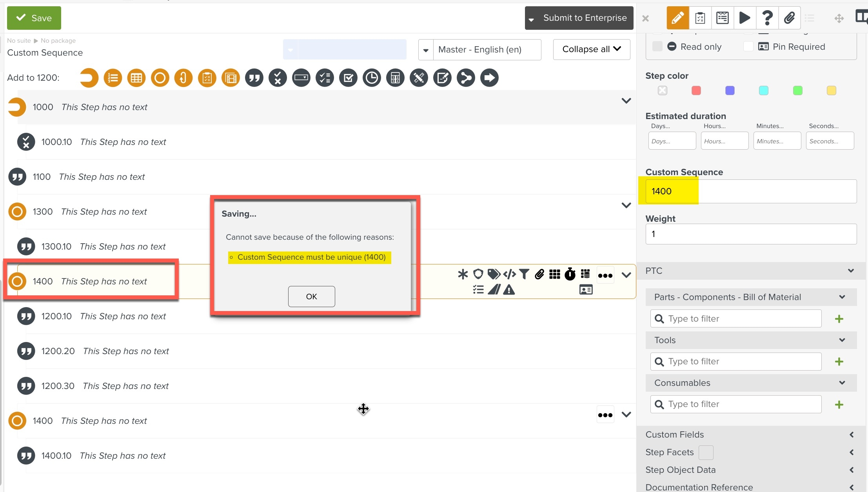Enable the Read only checkbox
Image resolution: width=868 pixels, height=492 pixels.
(x=657, y=47)
